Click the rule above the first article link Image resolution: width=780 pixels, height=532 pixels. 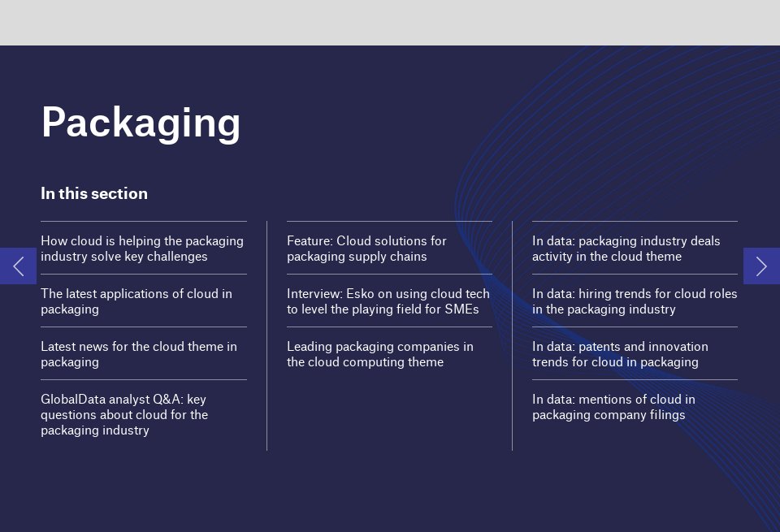pos(144,220)
